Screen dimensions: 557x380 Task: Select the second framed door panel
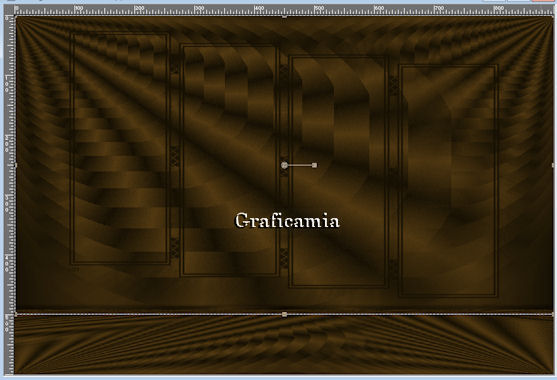229,160
